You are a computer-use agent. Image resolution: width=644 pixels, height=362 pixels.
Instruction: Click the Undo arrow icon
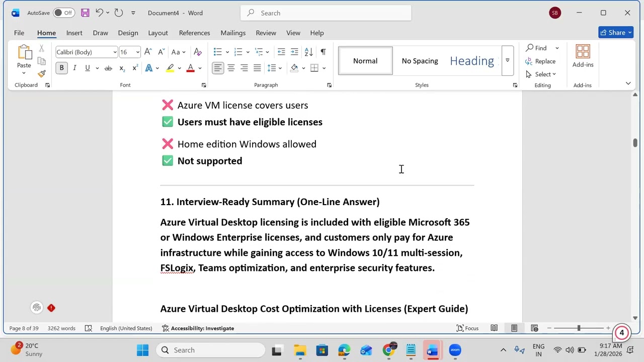(x=99, y=13)
